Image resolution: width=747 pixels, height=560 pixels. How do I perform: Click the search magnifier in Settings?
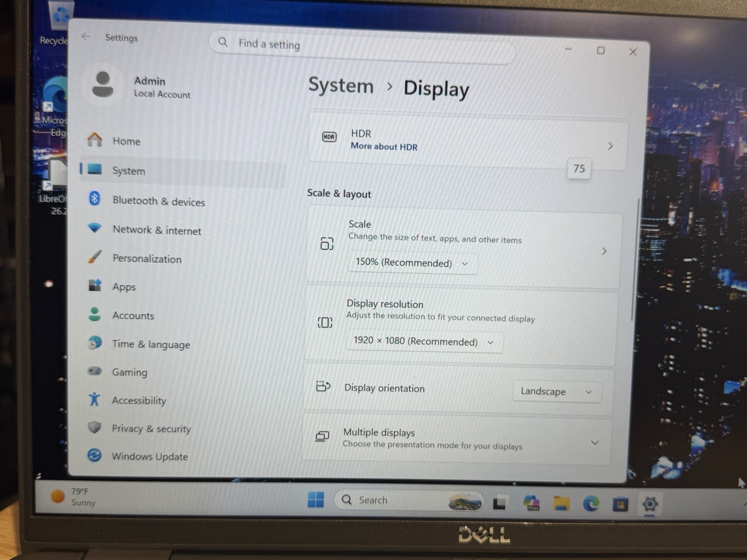pyautogui.click(x=223, y=42)
